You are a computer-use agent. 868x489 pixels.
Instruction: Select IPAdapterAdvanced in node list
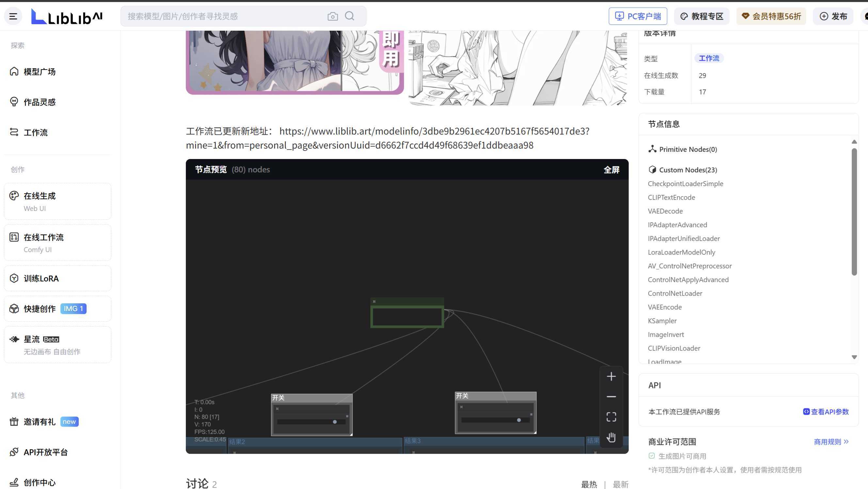pos(677,225)
